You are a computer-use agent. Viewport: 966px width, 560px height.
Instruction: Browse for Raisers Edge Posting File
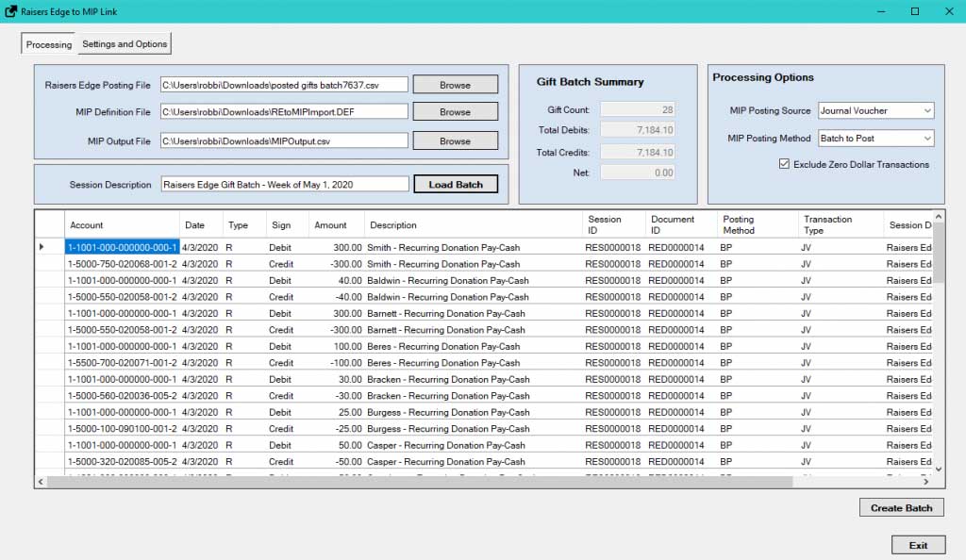tap(456, 85)
